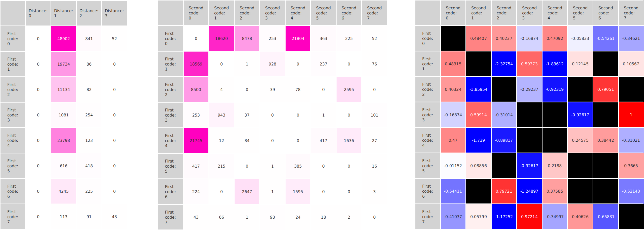Click the blue cell showing -2.32754
The image size is (644, 230).
point(504,64)
